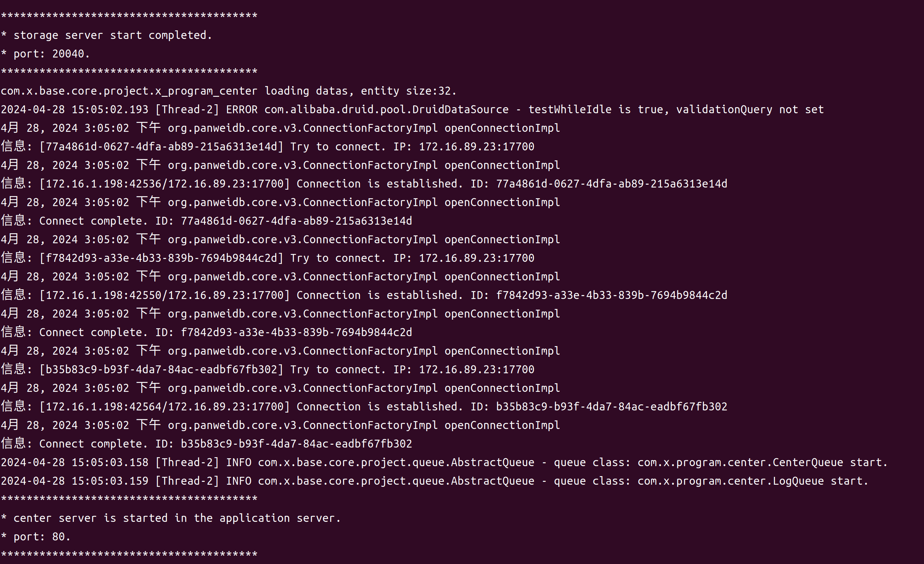Click 'Connect complete' line for ID 77a4861d
924x564 pixels.
tap(206, 221)
